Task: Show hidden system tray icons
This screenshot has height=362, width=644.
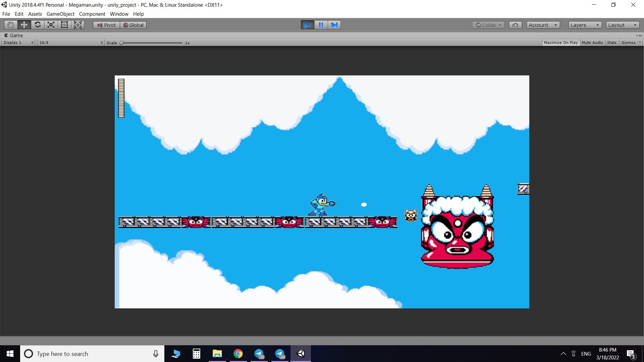Action: tap(563, 354)
